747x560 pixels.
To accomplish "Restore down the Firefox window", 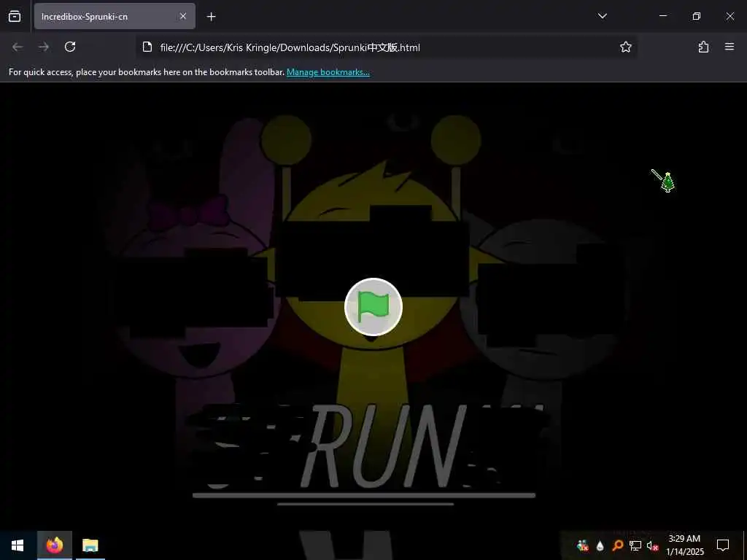I will point(696,16).
